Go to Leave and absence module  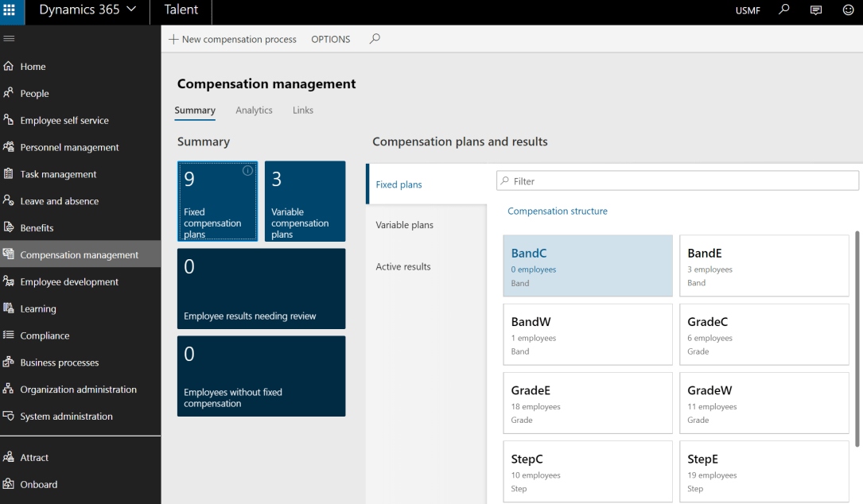point(59,201)
